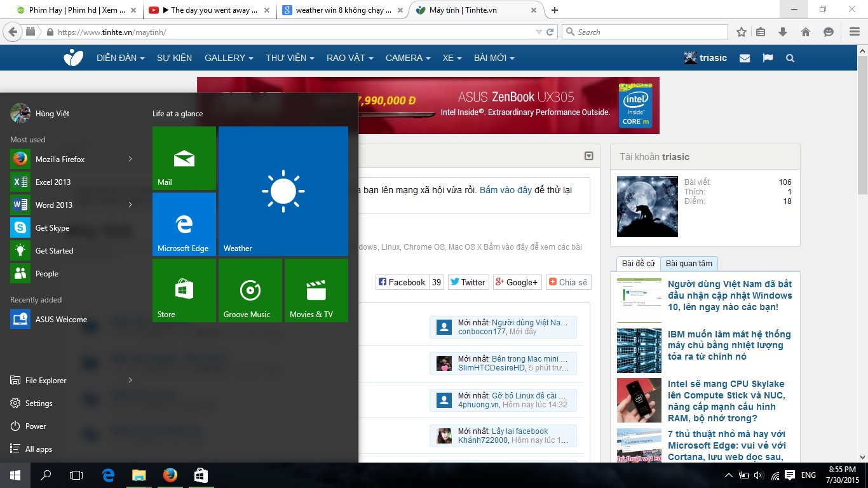868x488 pixels.
Task: Open Action Center notifications icon
Action: click(790, 475)
